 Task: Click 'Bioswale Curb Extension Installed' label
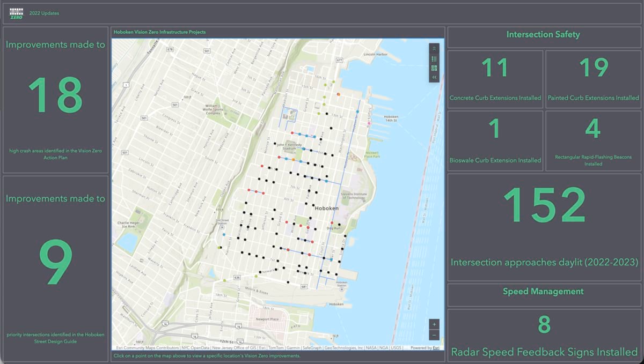(495, 160)
